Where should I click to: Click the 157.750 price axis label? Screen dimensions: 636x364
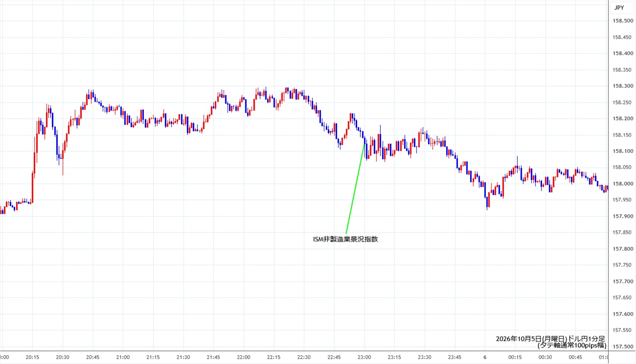pyautogui.click(x=623, y=265)
